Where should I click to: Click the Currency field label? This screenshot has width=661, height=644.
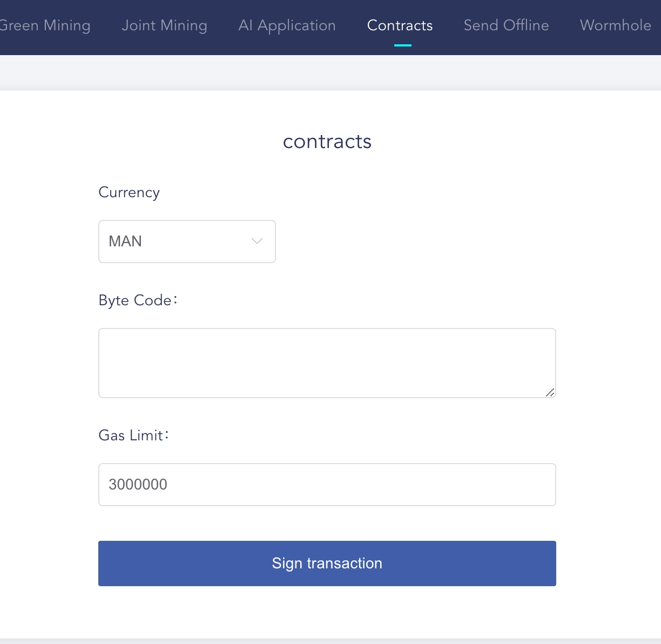click(129, 193)
